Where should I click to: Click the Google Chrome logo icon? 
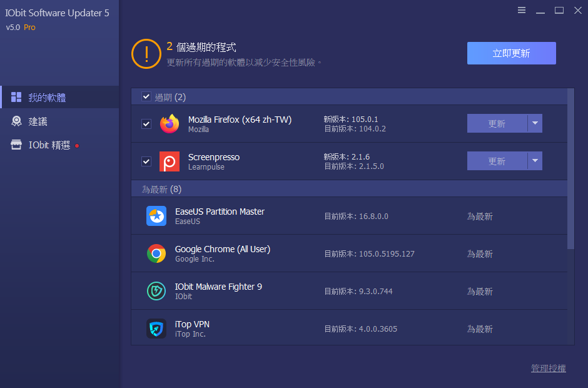point(156,253)
